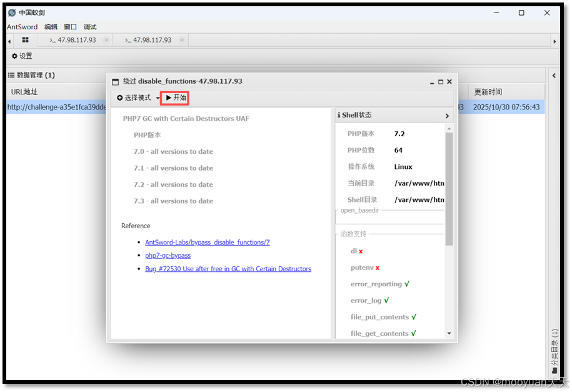
Task: Collapse the right side panel arrow
Action: tap(554, 76)
